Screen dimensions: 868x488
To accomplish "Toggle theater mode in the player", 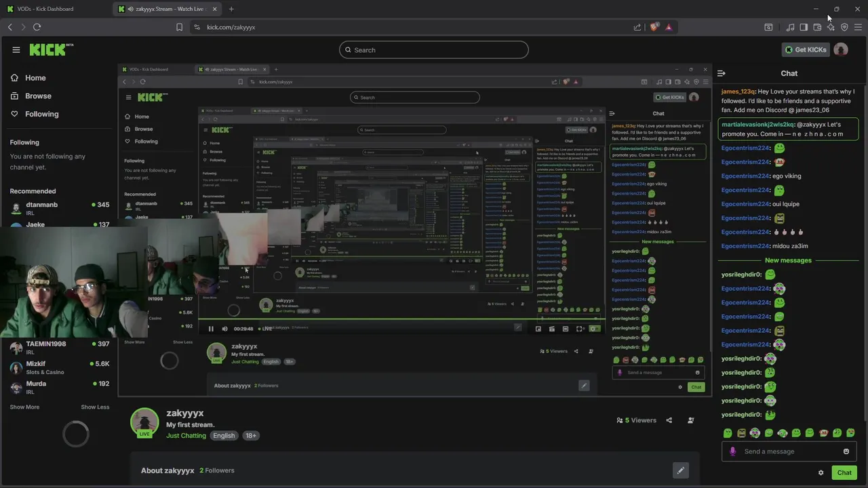I will click(566, 329).
